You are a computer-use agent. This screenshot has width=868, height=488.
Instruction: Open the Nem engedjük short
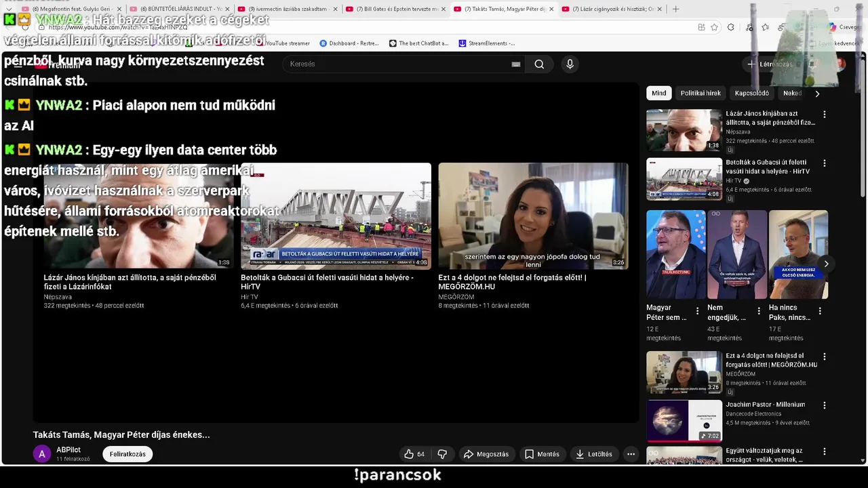(x=737, y=254)
